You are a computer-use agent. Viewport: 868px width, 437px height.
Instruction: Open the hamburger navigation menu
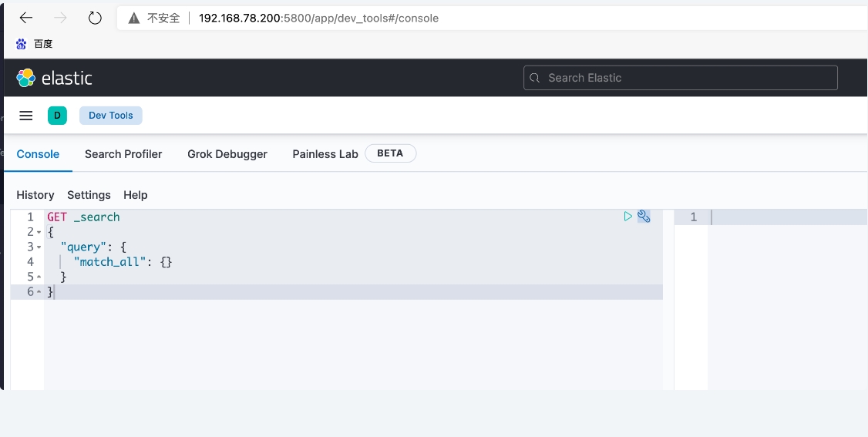[x=26, y=116]
